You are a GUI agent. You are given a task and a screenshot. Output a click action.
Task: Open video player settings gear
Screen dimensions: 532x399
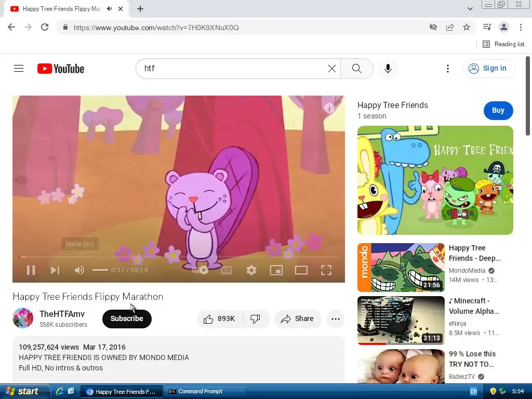(251, 270)
